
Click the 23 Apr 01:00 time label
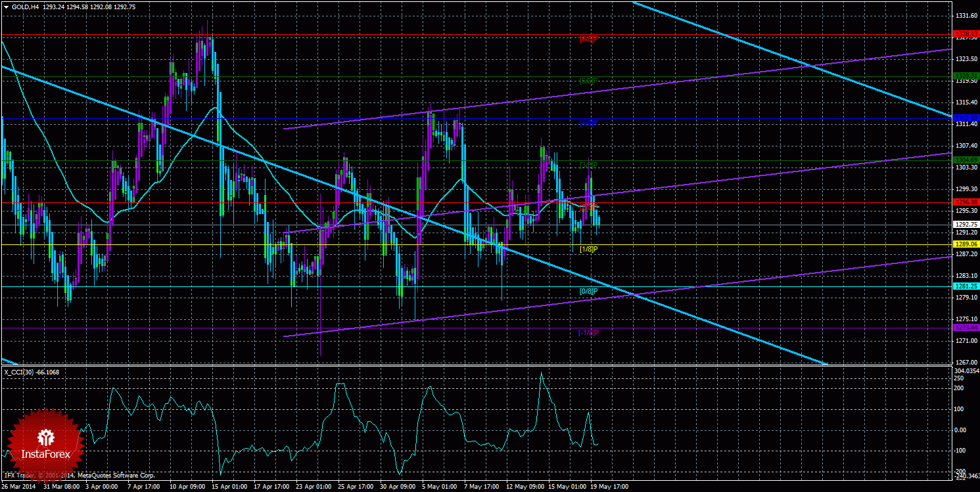(x=314, y=487)
